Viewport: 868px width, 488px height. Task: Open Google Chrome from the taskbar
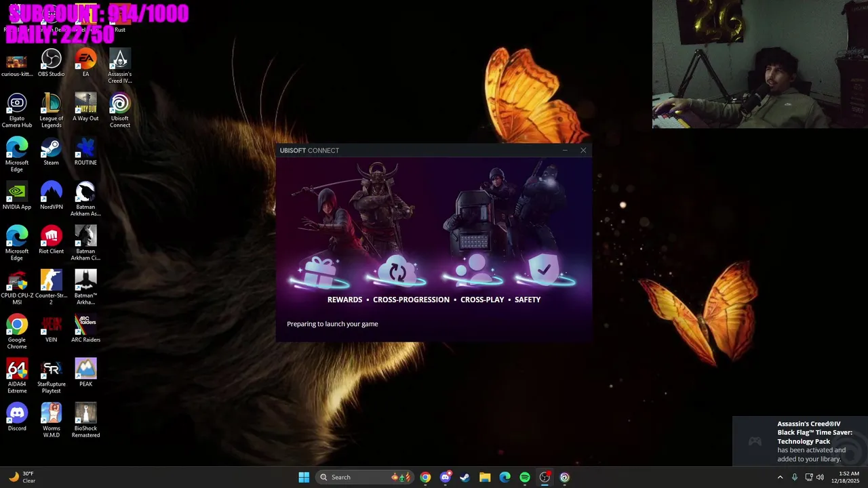pyautogui.click(x=425, y=477)
